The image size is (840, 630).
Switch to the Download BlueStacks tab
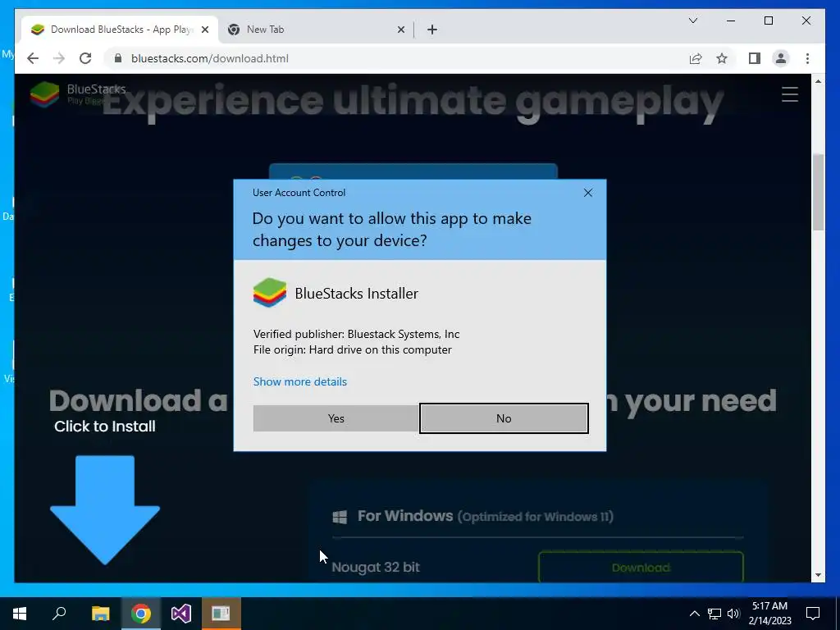coord(121,30)
